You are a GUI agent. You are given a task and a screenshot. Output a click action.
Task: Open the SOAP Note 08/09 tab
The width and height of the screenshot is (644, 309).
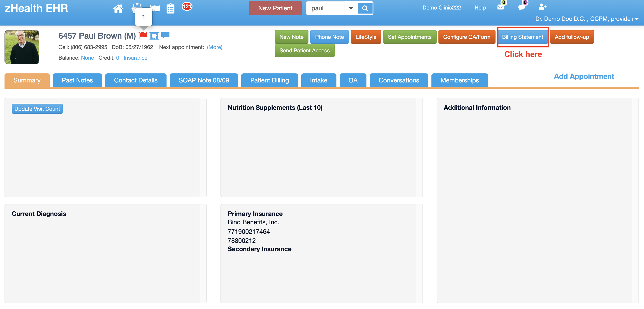(x=204, y=80)
